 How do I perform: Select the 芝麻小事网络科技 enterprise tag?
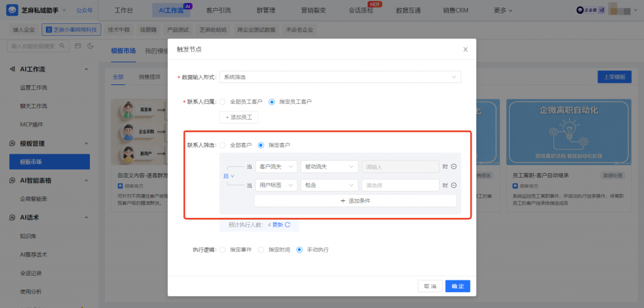tap(72, 30)
